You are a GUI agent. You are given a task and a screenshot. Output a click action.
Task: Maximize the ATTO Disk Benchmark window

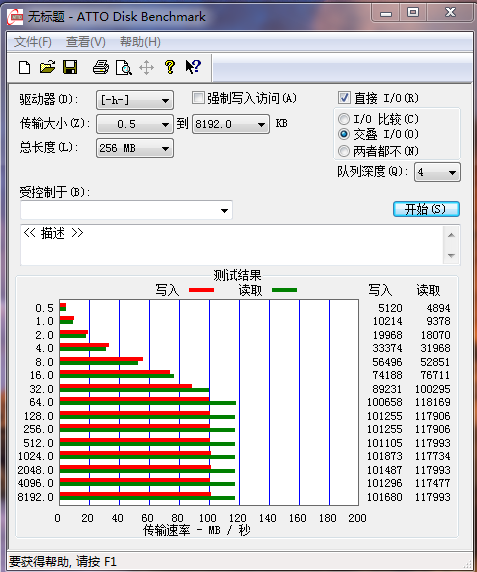pos(413,13)
